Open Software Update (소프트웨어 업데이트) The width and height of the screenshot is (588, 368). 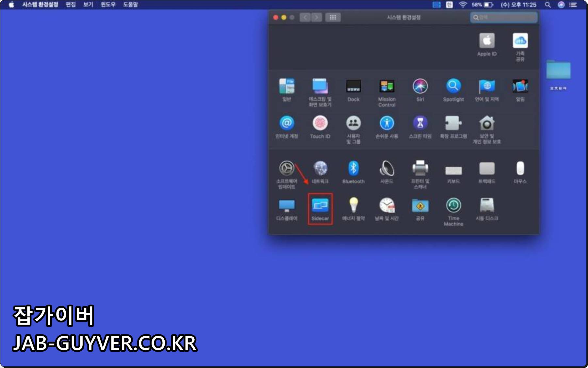coord(286,175)
